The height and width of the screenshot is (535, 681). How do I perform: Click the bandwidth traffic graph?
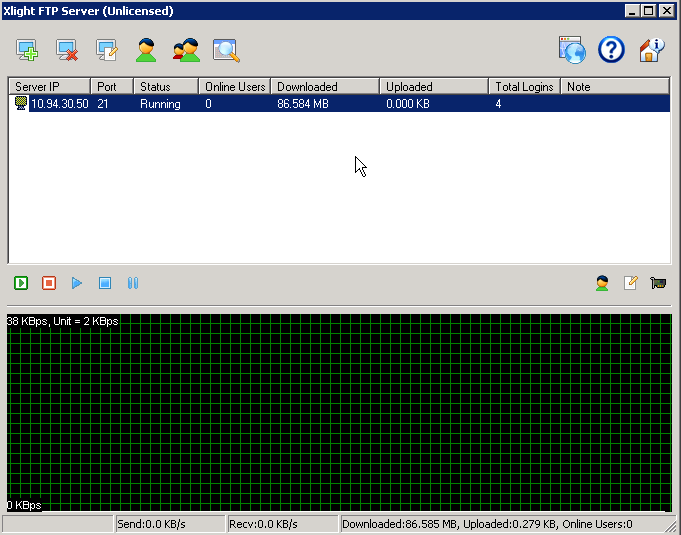[x=339, y=413]
